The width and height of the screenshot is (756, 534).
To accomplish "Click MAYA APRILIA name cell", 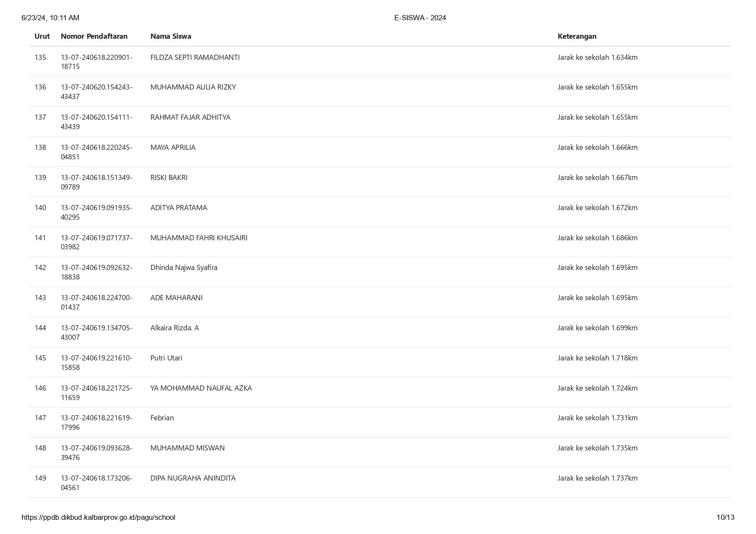I will pos(173,147).
